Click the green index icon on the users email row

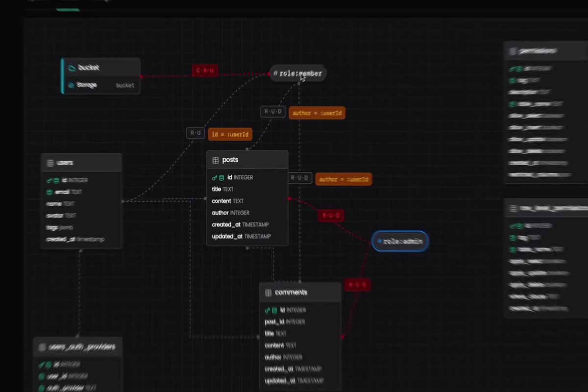49,192
